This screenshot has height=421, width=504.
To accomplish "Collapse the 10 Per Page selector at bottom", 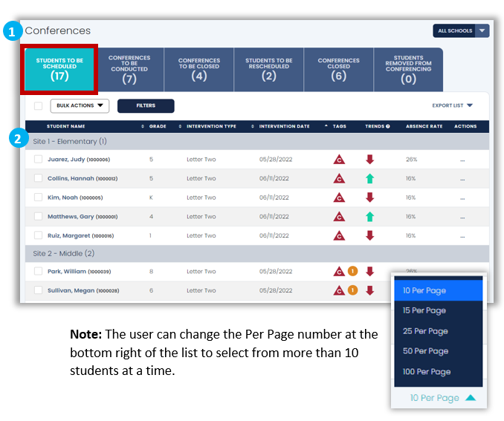I will pyautogui.click(x=442, y=398).
